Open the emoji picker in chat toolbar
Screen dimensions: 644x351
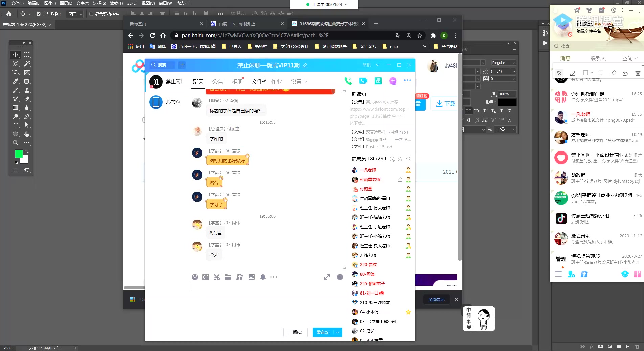pyautogui.click(x=195, y=277)
